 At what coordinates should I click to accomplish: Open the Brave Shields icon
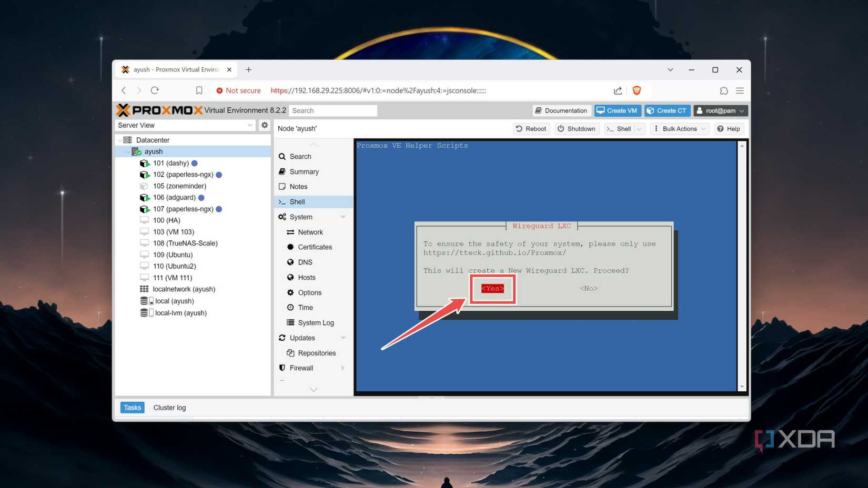click(637, 90)
